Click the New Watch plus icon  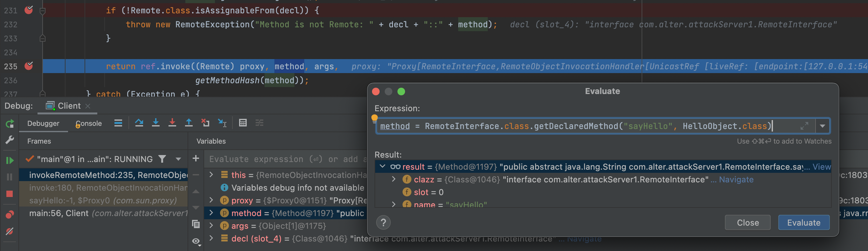click(196, 158)
